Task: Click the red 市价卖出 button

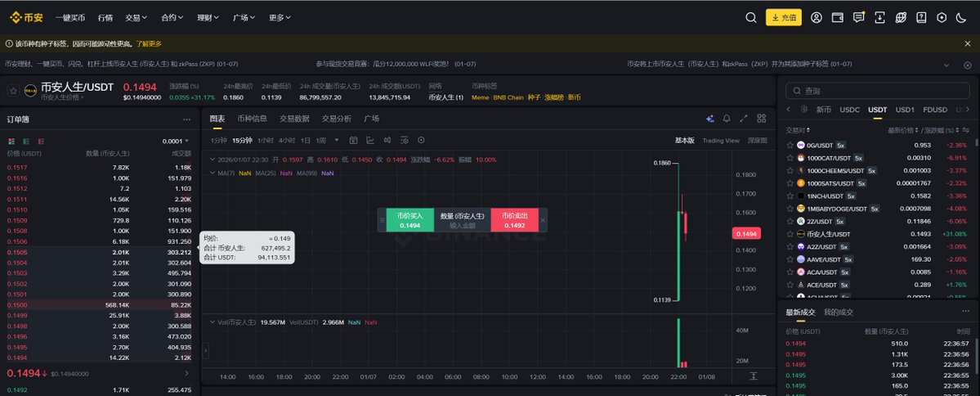Action: tap(514, 220)
